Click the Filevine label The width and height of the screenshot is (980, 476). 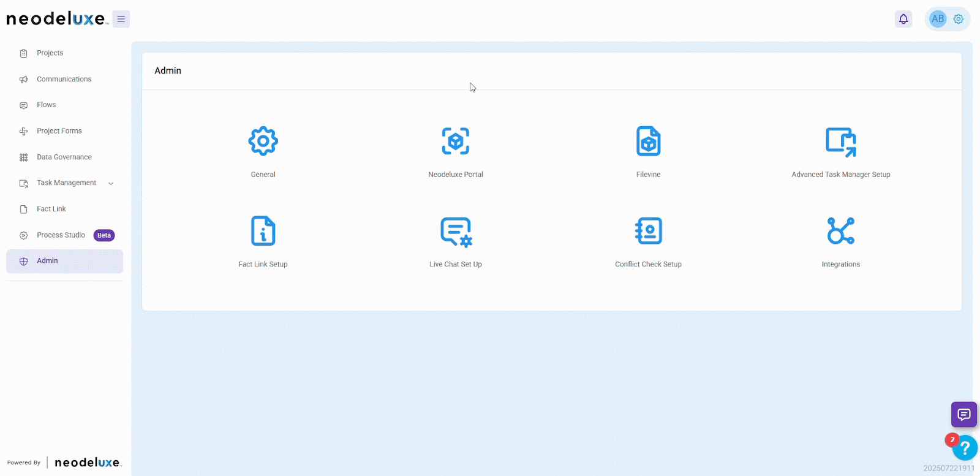[649, 175]
